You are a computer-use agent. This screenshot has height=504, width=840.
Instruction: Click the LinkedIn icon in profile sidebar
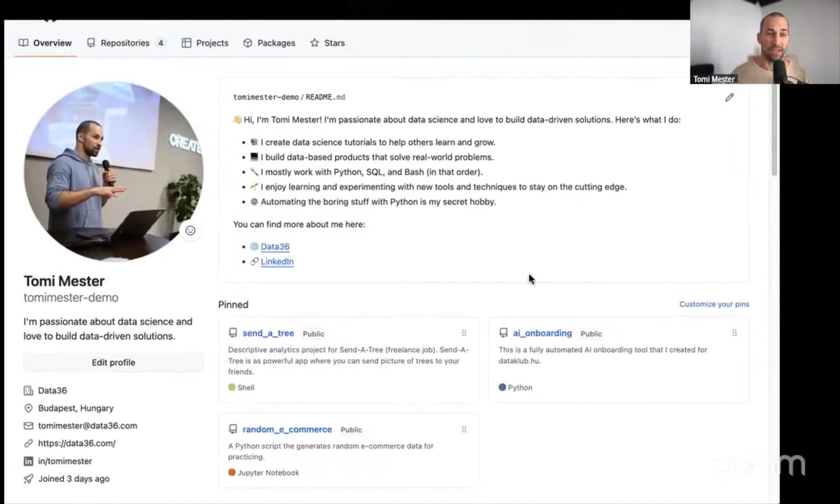(x=28, y=461)
